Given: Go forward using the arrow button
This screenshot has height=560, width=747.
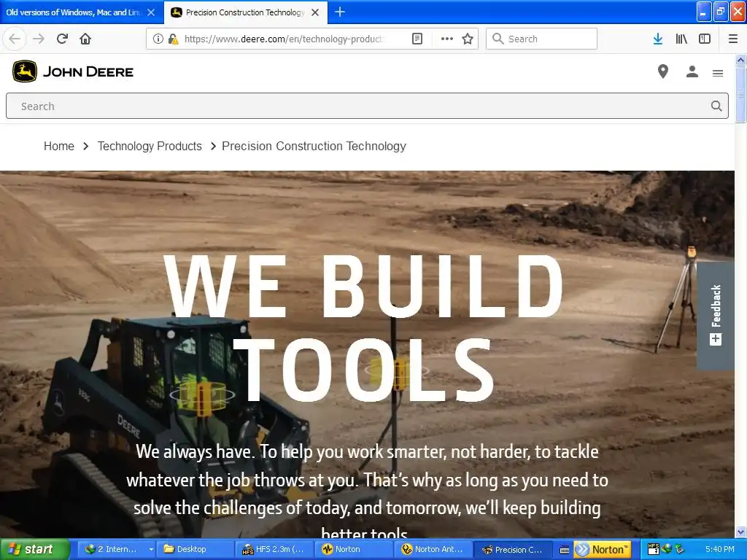Looking at the screenshot, I should click(39, 39).
